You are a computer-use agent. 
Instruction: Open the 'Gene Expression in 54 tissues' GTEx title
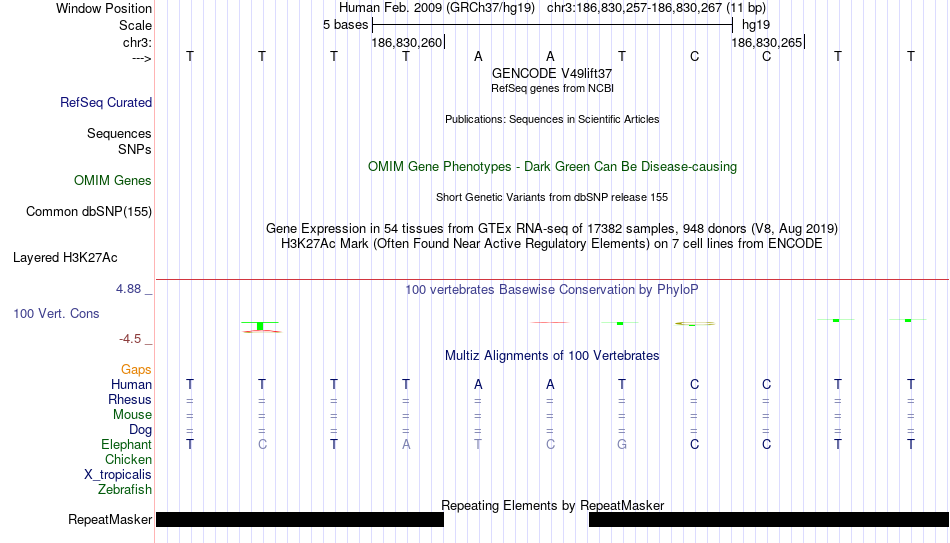(x=552, y=228)
